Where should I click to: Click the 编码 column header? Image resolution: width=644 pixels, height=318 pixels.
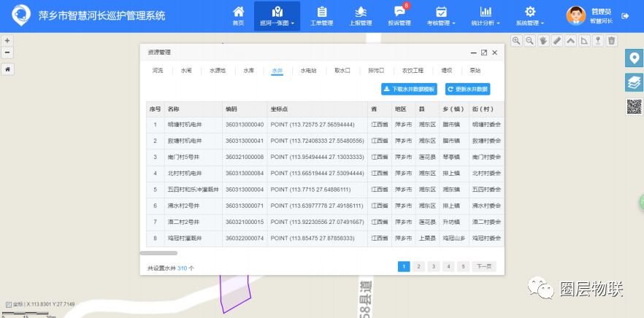point(245,109)
